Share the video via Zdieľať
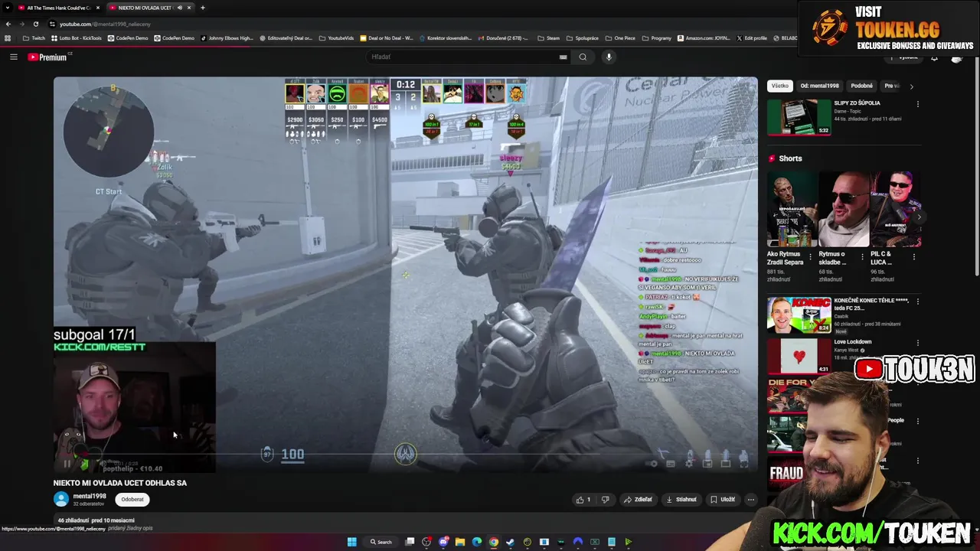The height and width of the screenshot is (551, 980). pos(638,500)
